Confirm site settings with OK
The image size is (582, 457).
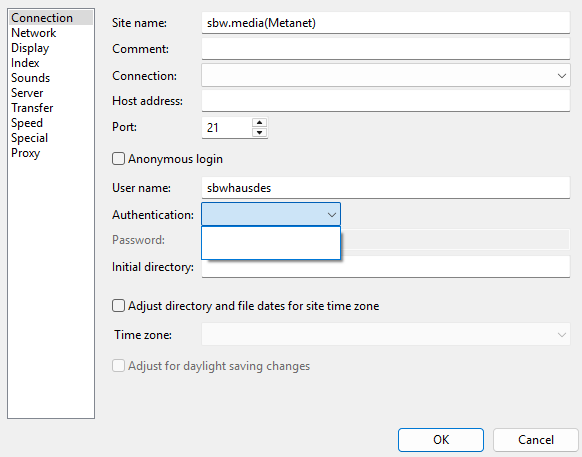click(x=441, y=440)
